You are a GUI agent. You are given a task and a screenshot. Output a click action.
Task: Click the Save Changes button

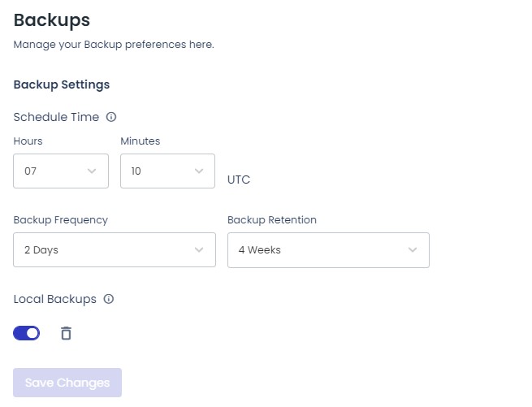point(67,383)
